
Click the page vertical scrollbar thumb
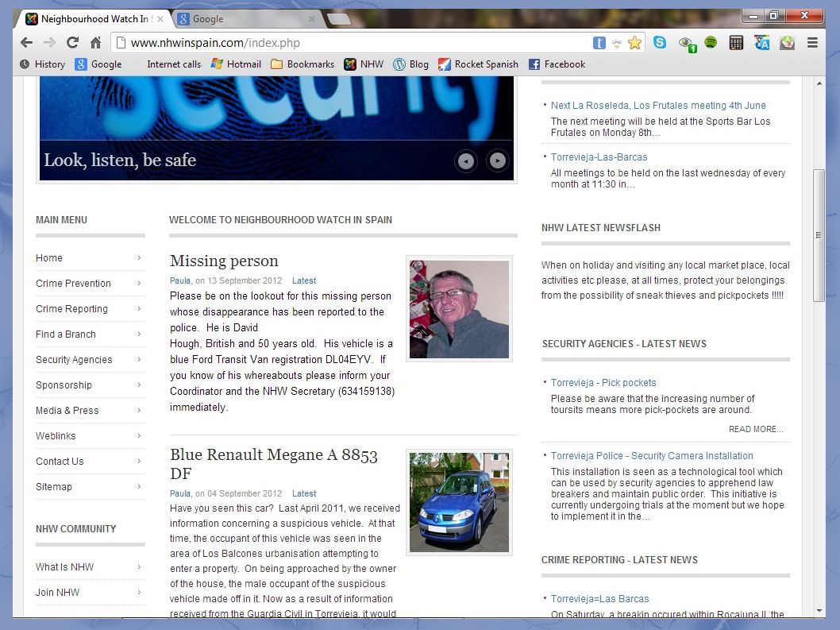[819, 235]
